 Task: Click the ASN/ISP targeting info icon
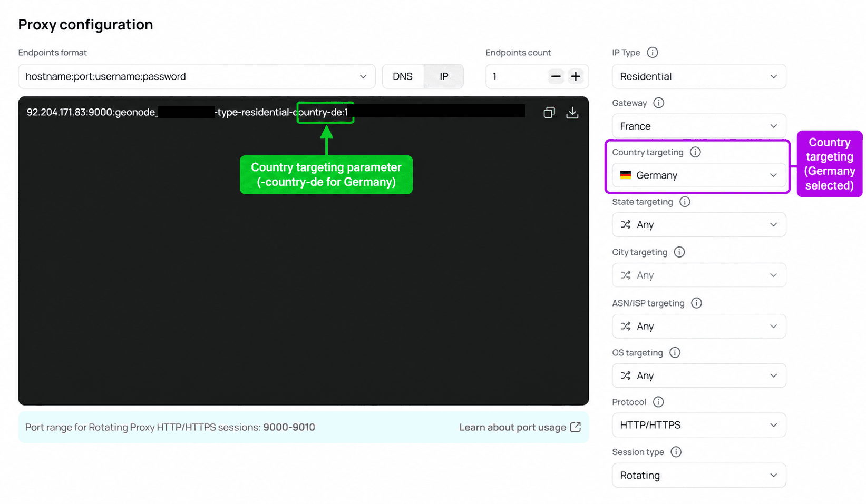coord(696,303)
